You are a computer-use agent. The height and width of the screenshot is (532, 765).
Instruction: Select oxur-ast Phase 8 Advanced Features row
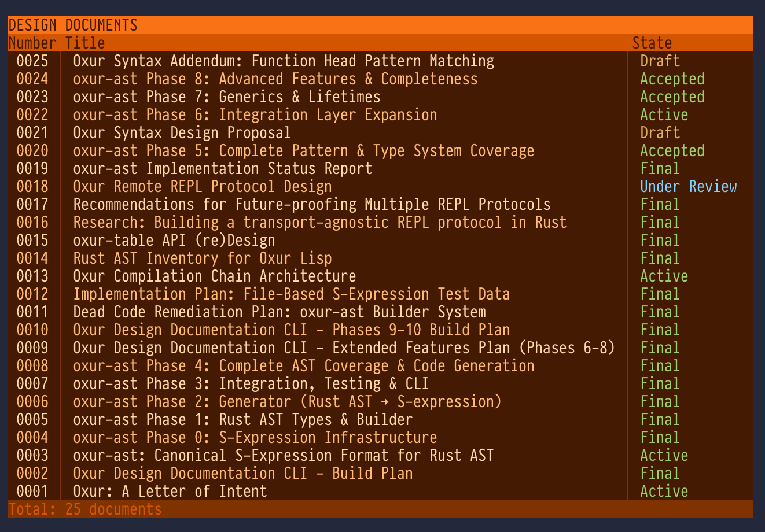click(x=275, y=79)
